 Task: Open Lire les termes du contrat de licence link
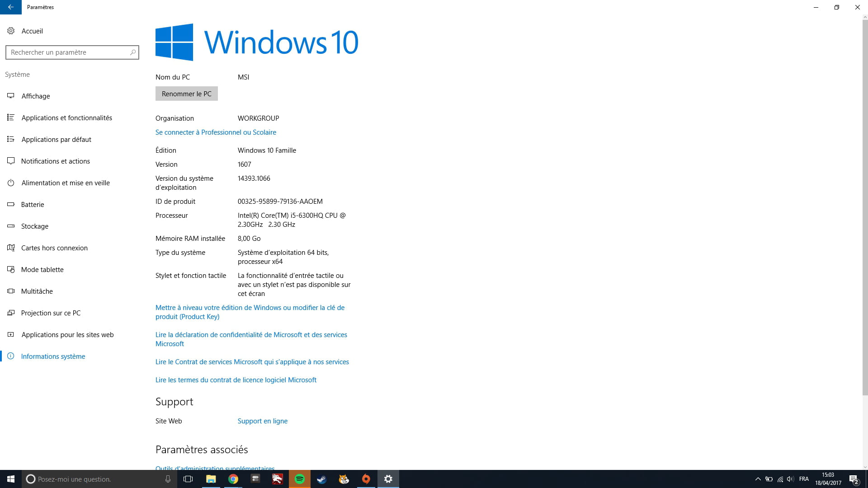[x=236, y=380]
